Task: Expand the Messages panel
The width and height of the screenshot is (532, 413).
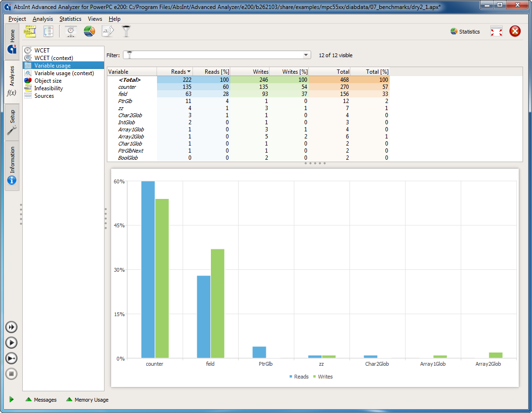Action: pyautogui.click(x=41, y=400)
